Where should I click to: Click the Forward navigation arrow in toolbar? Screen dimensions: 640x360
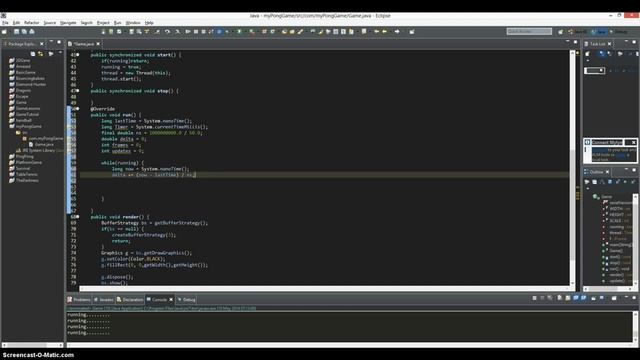[397, 31]
